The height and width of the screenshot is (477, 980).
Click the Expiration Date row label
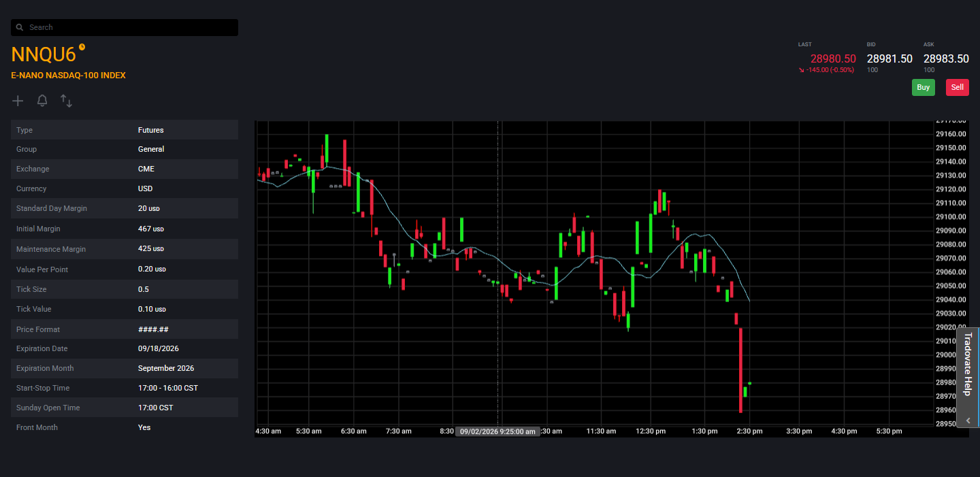coord(42,348)
